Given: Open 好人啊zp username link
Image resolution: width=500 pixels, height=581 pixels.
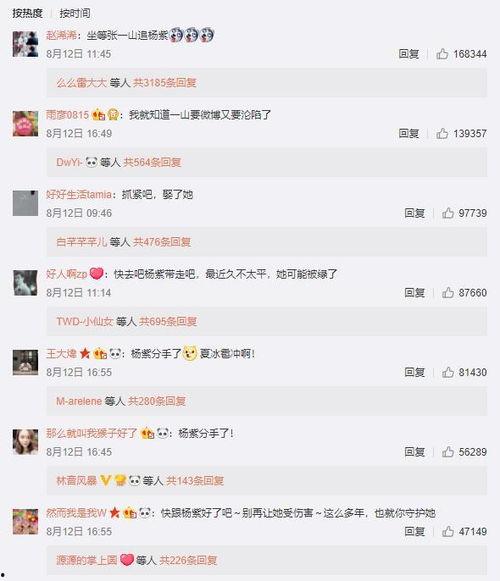Looking at the screenshot, I should pos(67,274).
